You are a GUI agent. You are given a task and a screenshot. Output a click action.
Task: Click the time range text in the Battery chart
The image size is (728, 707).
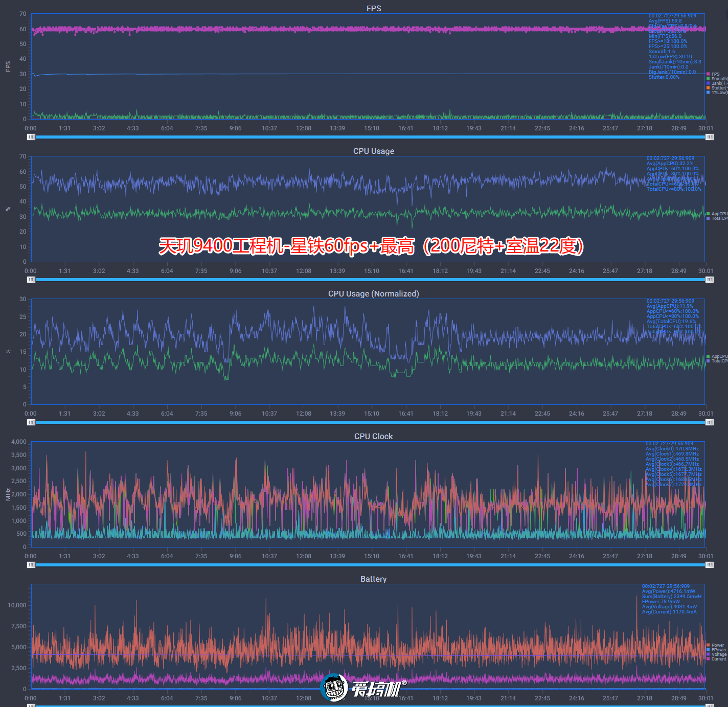click(666, 586)
